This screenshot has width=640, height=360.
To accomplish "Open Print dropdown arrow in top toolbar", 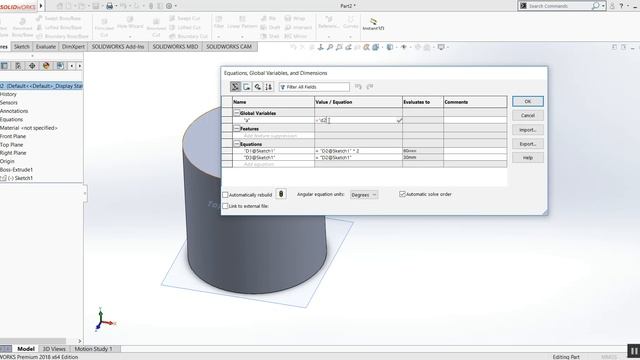I will coord(116,6).
